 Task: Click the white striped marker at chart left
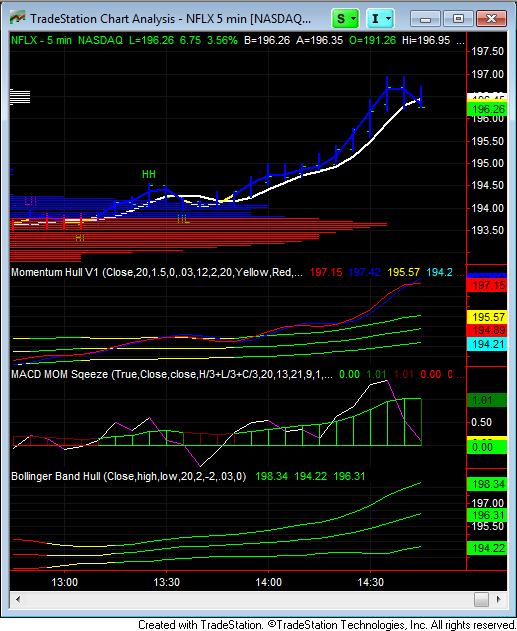(x=20, y=97)
